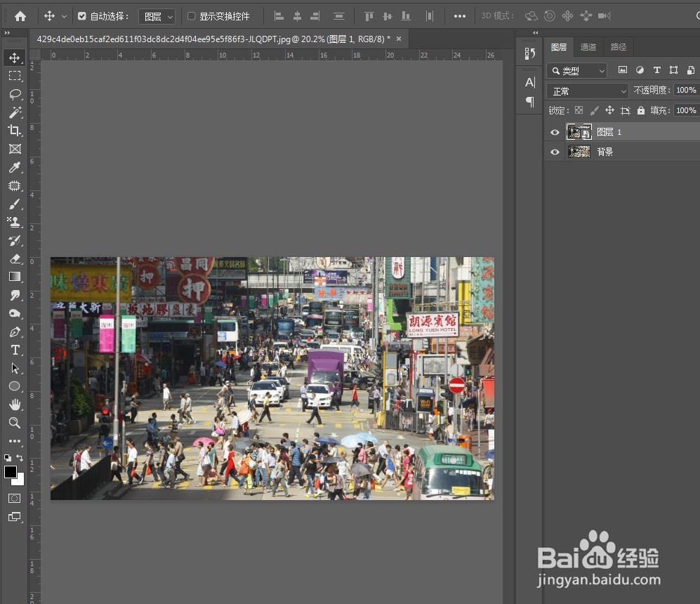Hide the 背景 layer eye
Viewport: 700px width, 604px height.
tap(555, 152)
